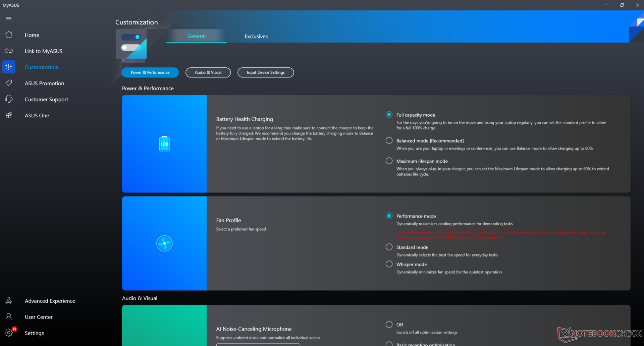Toggle the hamburger navigation menu

click(9, 19)
